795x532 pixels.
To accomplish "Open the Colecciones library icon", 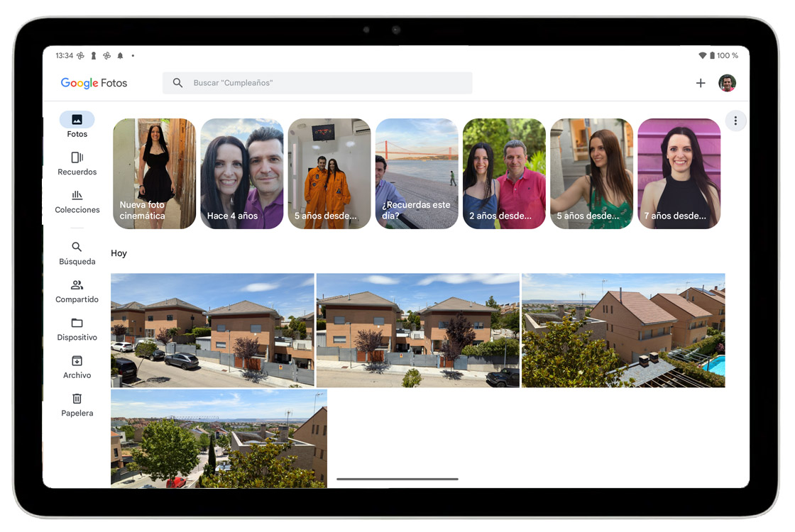I will pos(77,195).
